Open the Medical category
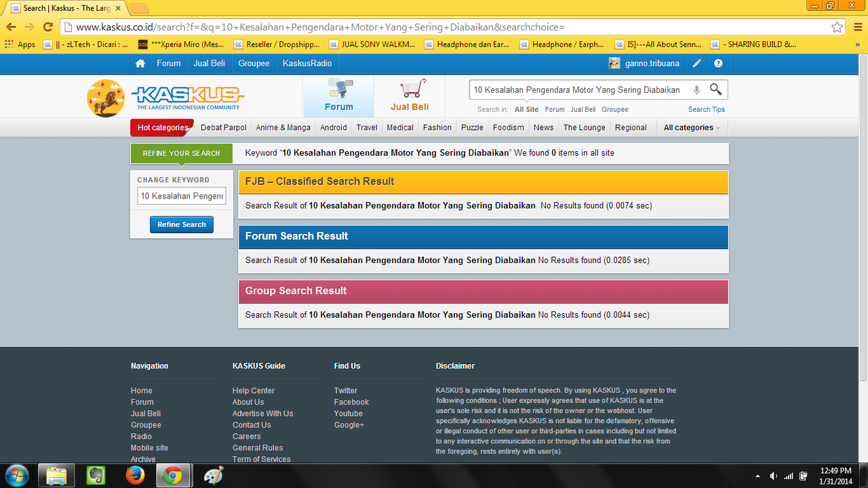The height and width of the screenshot is (488, 868). pyautogui.click(x=400, y=127)
